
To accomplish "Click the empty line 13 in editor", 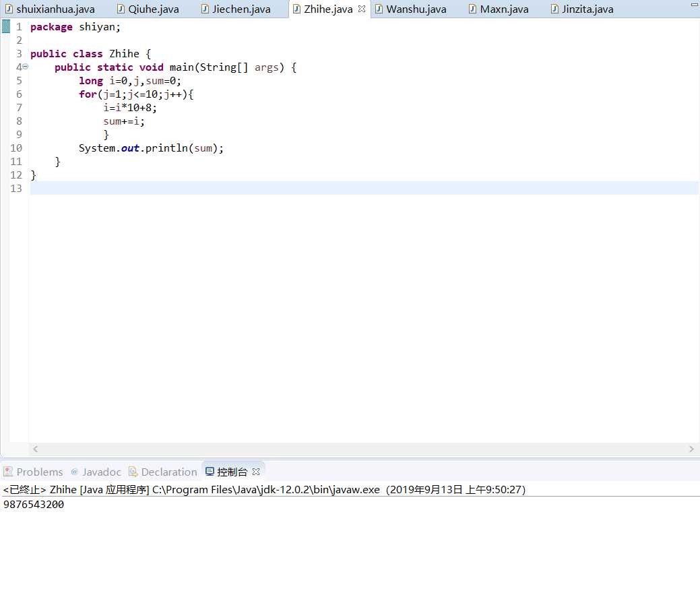I will [364, 189].
